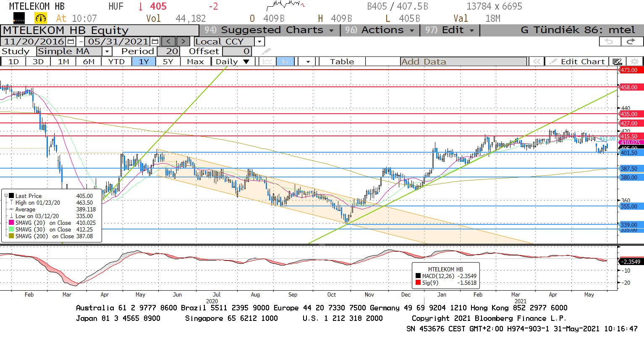Image resolution: width=644 pixels, height=341 pixels.
Task: Click the MTELEKOM HB Equity security field
Action: [x=99, y=31]
